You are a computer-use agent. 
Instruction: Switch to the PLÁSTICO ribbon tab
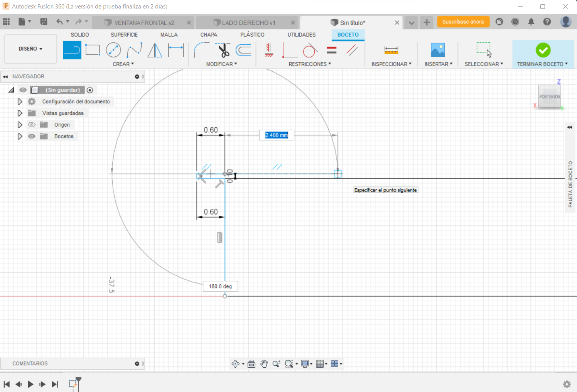pos(252,35)
